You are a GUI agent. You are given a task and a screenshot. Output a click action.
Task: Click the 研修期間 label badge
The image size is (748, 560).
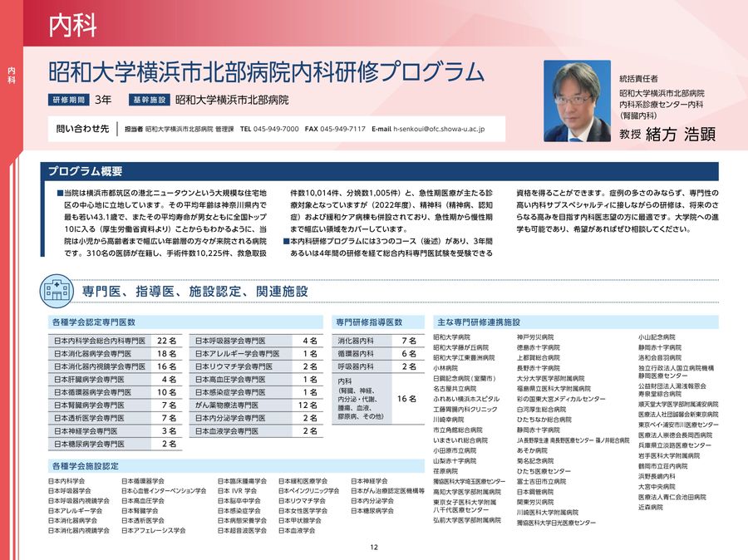(69, 100)
